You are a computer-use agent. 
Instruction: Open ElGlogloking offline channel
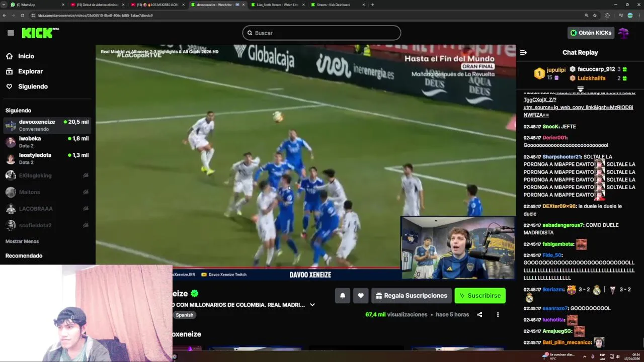coord(47,175)
